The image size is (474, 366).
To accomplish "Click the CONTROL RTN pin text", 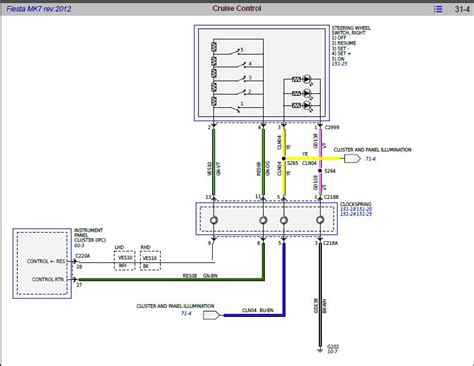I will tap(48, 279).
